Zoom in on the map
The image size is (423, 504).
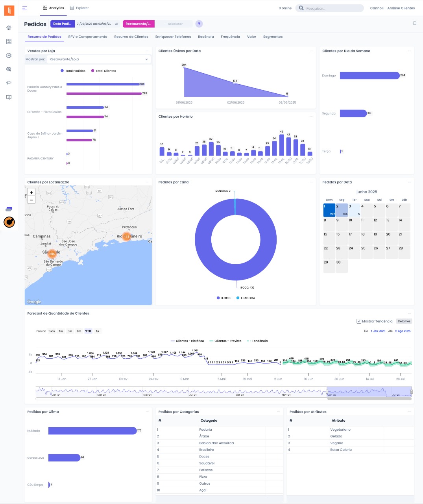pos(31,192)
